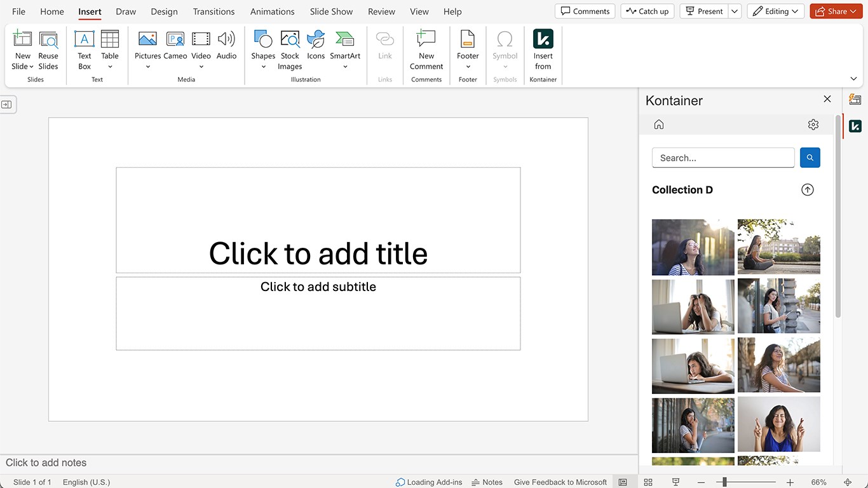Expand the New Slide layout dropdown

coord(31,67)
